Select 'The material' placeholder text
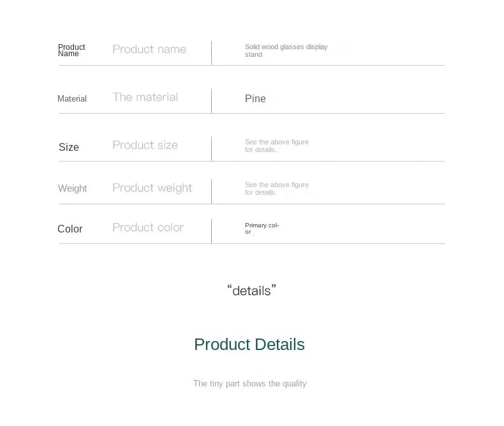The width and height of the screenshot is (504, 426). [145, 97]
